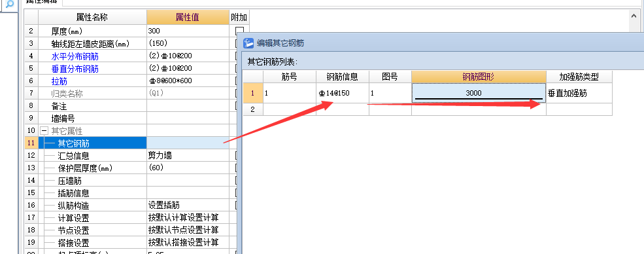Select the 拉筋 property
Viewport: 644px width, 254px height.
92,81
